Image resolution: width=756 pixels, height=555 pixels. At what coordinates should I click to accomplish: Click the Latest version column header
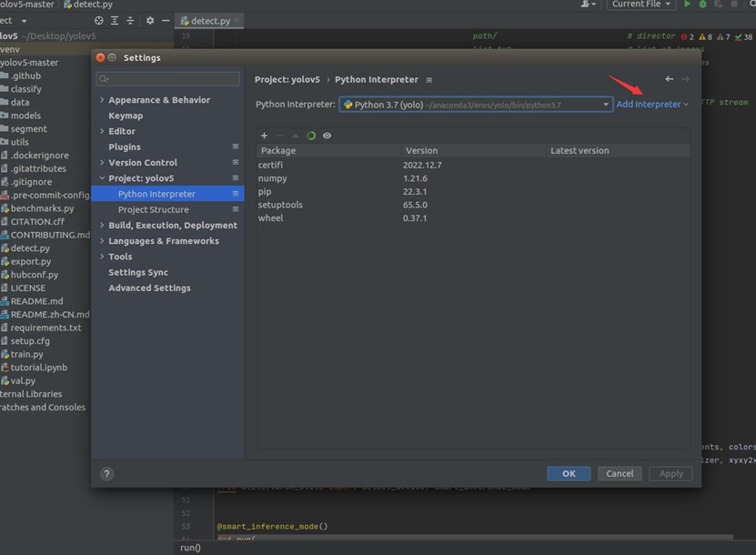pyautogui.click(x=618, y=150)
